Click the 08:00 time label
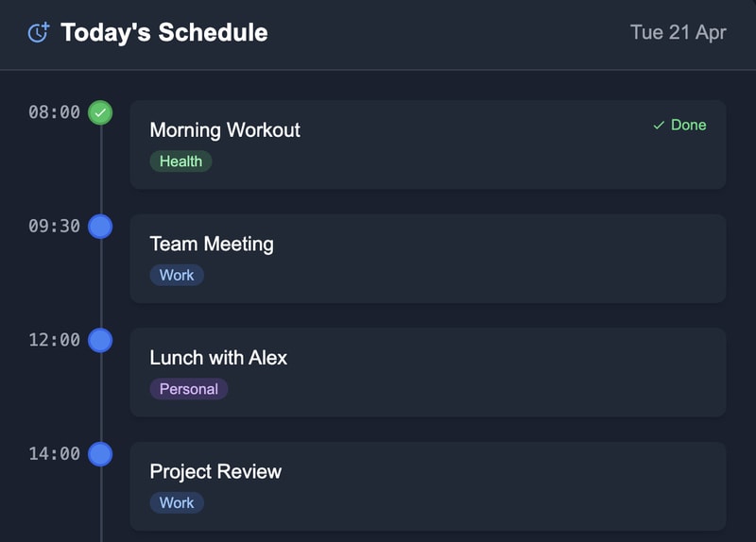The height and width of the screenshot is (542, 756). [x=54, y=112]
